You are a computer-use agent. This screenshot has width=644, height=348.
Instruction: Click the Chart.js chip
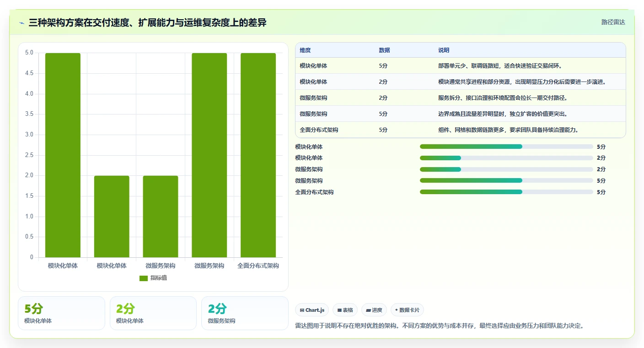pyautogui.click(x=312, y=310)
